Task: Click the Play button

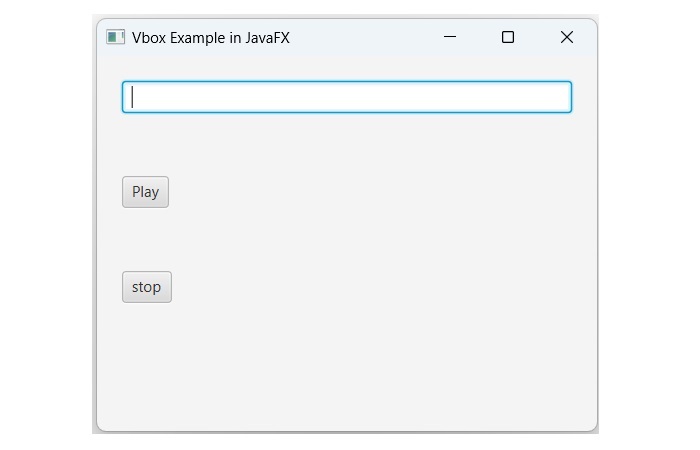Action: (145, 192)
